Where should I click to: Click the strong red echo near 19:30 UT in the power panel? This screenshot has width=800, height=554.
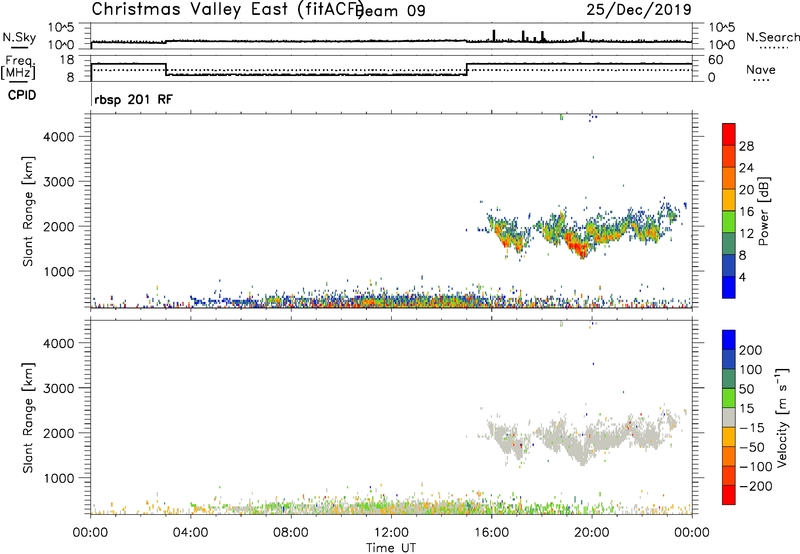[x=581, y=249]
